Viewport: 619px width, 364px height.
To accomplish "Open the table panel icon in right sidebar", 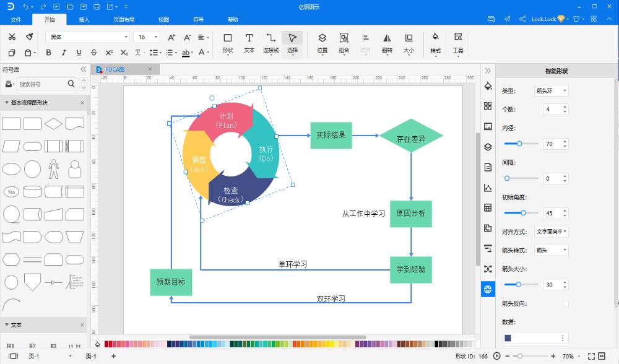I will click(488, 207).
